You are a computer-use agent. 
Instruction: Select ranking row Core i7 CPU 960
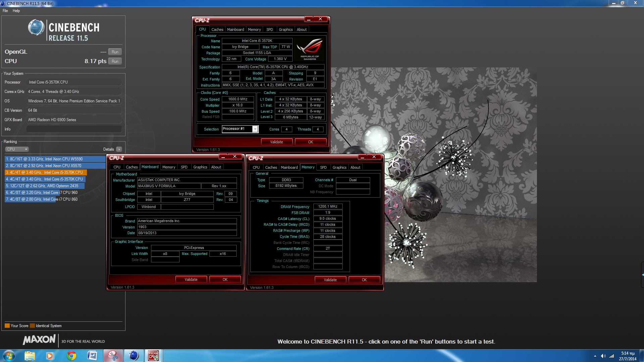click(42, 193)
